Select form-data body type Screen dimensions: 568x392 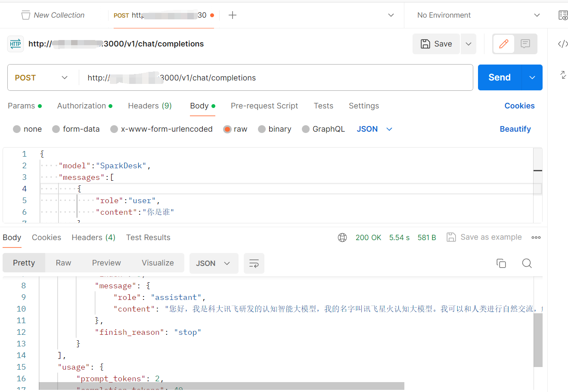pos(56,129)
